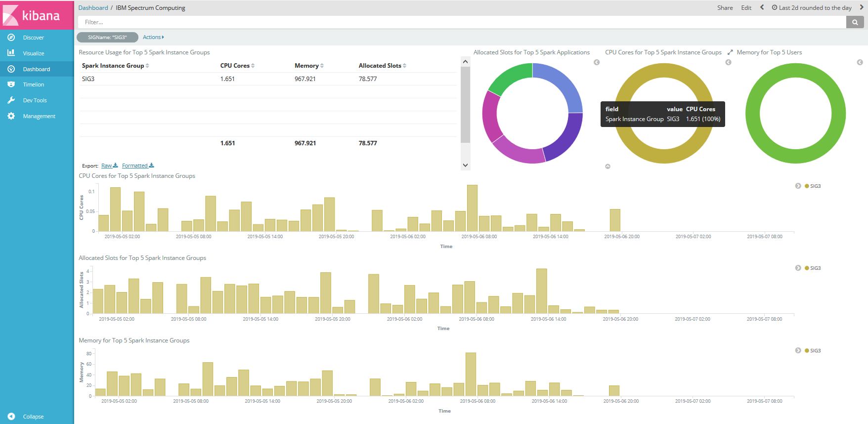
Task: Expand the filter Actions menu
Action: tap(153, 37)
